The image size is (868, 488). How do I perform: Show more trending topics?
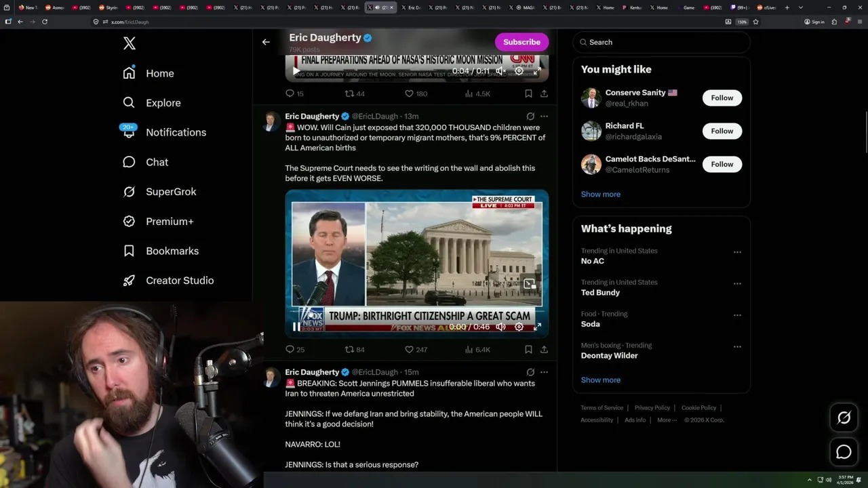pos(601,380)
